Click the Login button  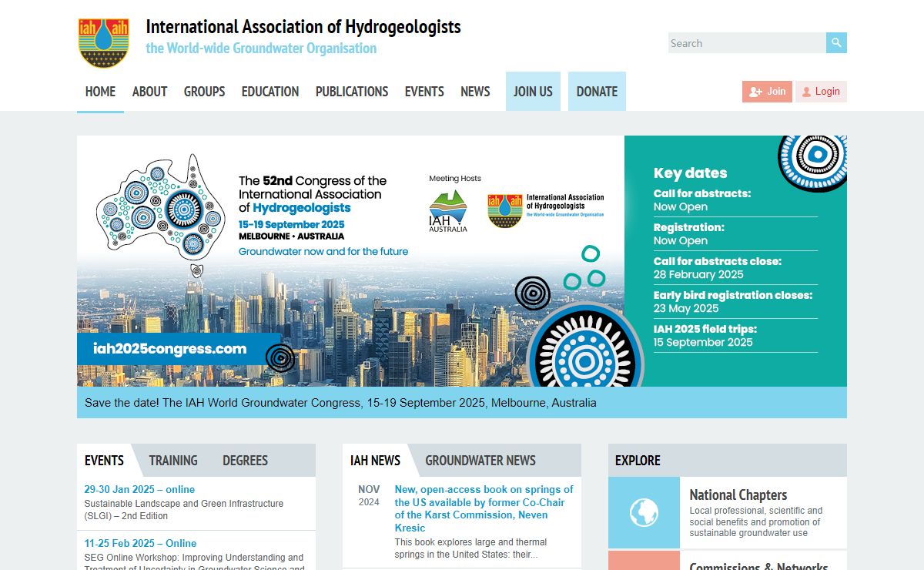click(x=821, y=92)
